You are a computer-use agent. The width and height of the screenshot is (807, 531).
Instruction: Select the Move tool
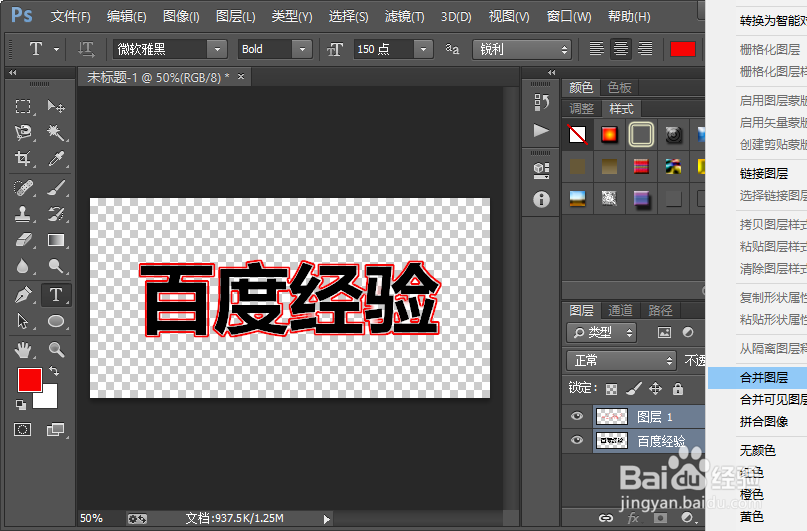(56, 107)
